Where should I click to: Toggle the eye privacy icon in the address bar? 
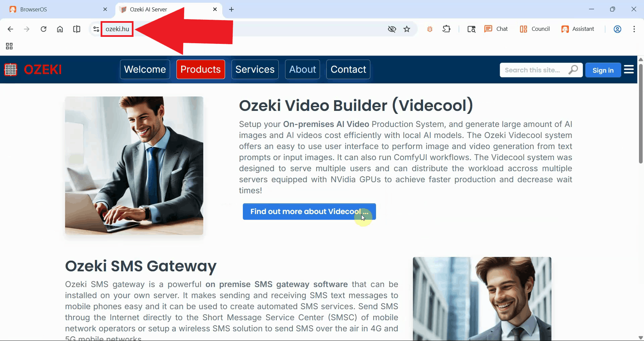click(x=392, y=29)
